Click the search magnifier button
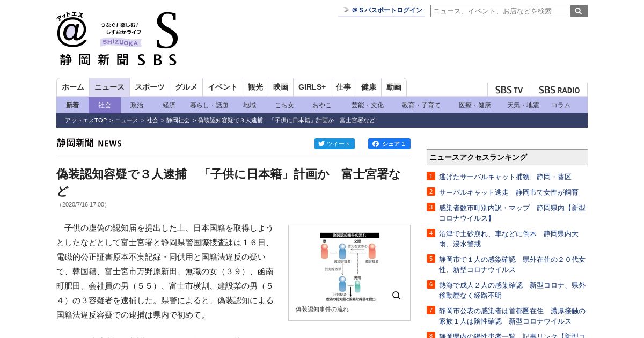This screenshot has height=338, width=644. tap(579, 11)
